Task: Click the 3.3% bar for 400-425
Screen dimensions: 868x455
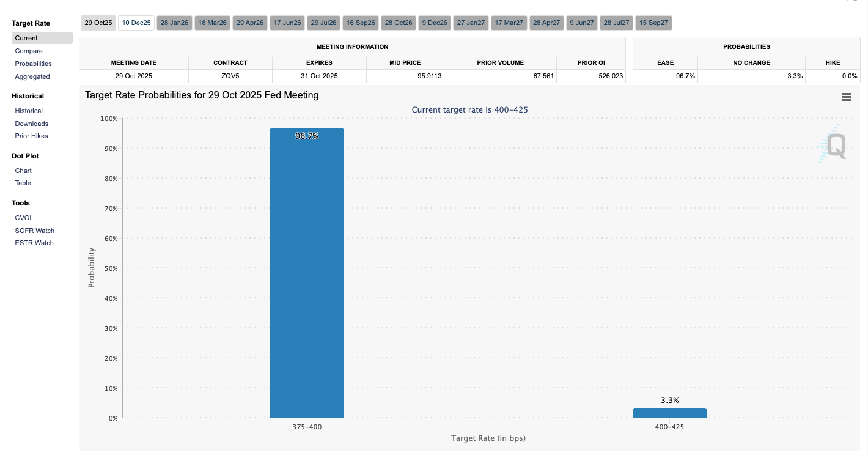Action: [x=669, y=413]
